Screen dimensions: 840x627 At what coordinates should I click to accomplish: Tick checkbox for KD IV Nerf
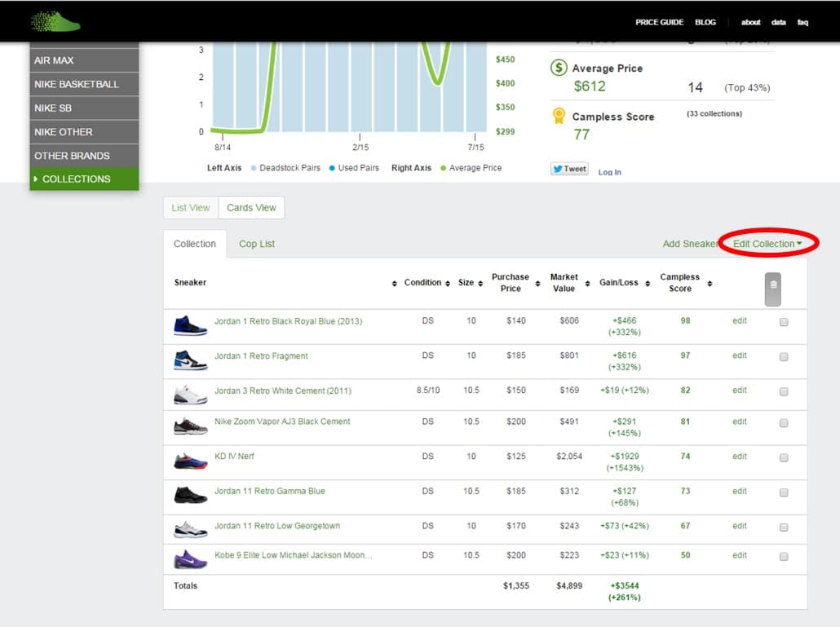[x=784, y=457]
